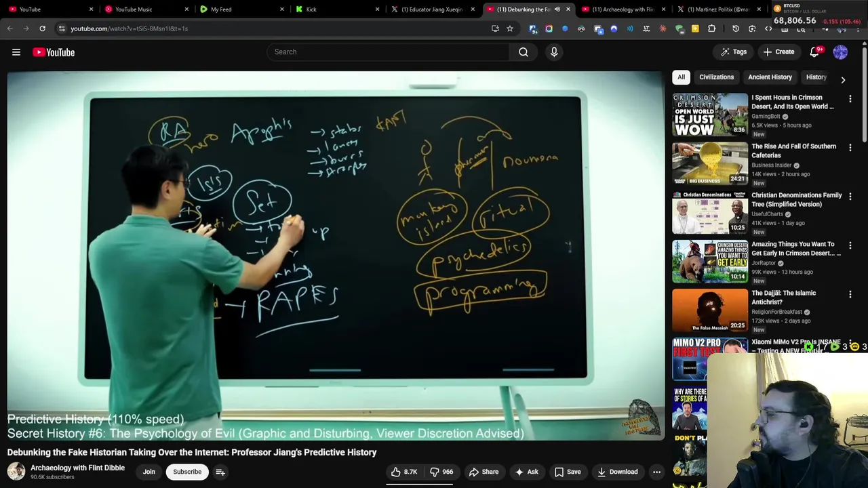Open options for The Dajjal video
The height and width of the screenshot is (488, 868).
tap(850, 294)
